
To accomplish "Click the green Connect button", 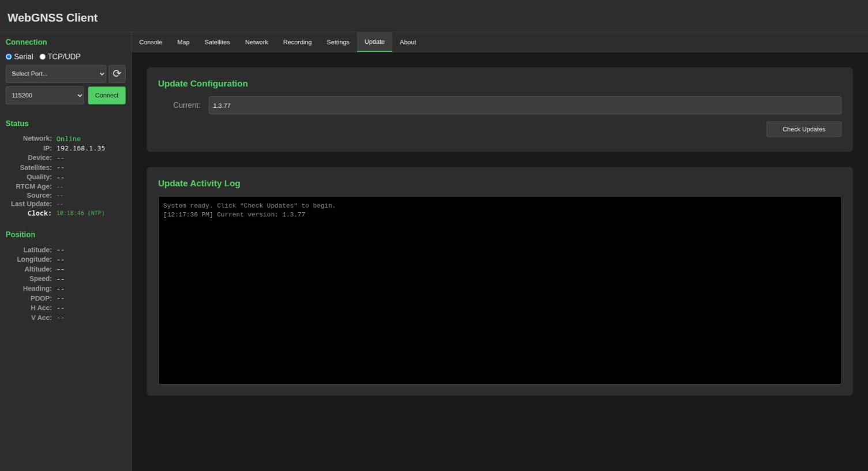I will [107, 96].
